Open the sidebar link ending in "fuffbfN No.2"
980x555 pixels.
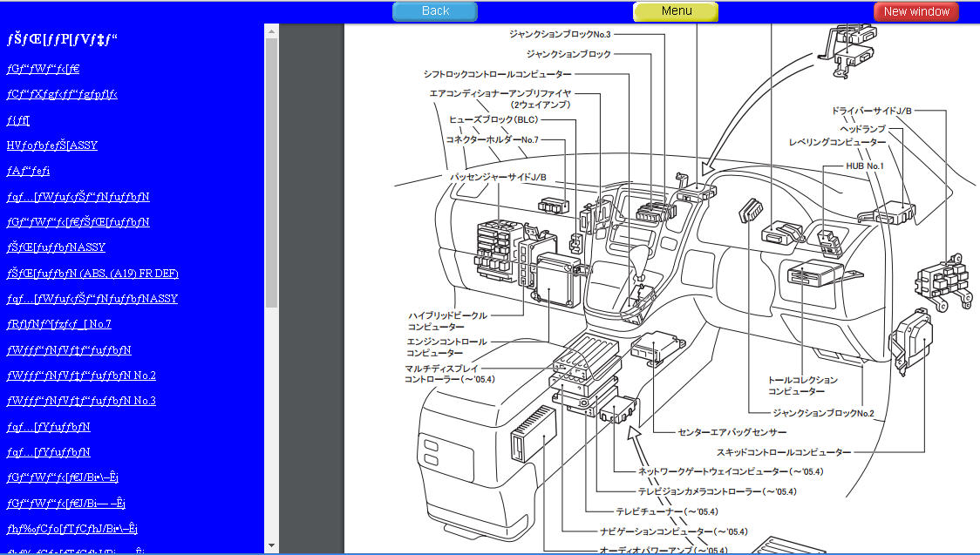(81, 376)
